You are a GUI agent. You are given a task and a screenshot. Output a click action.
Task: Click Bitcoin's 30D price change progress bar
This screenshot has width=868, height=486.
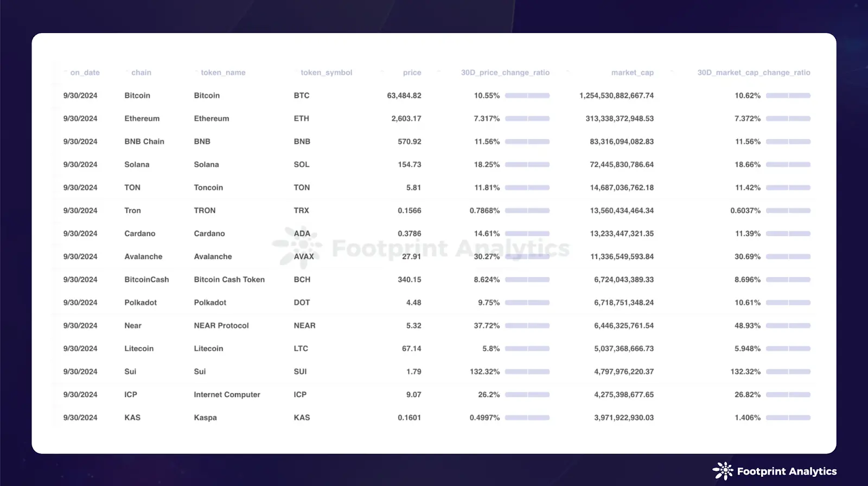(x=527, y=96)
